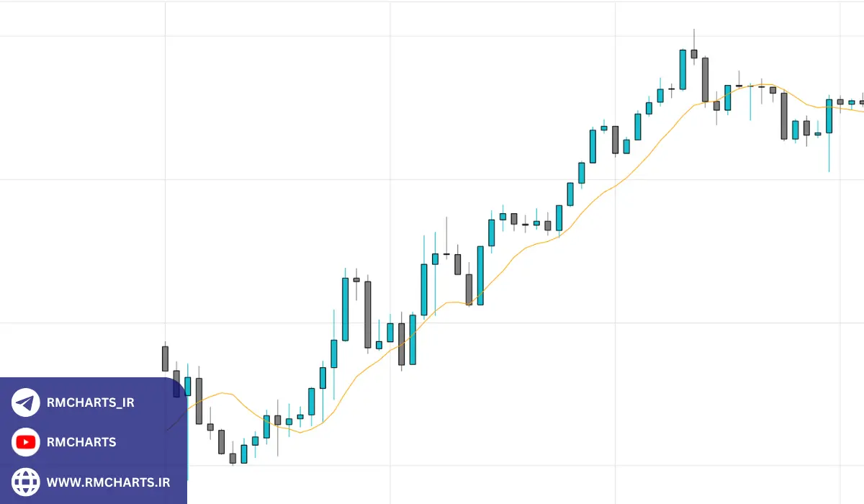Select the right-side teal candle with longest lower wick
Image resolution: width=864 pixels, height=504 pixels.
[829, 116]
